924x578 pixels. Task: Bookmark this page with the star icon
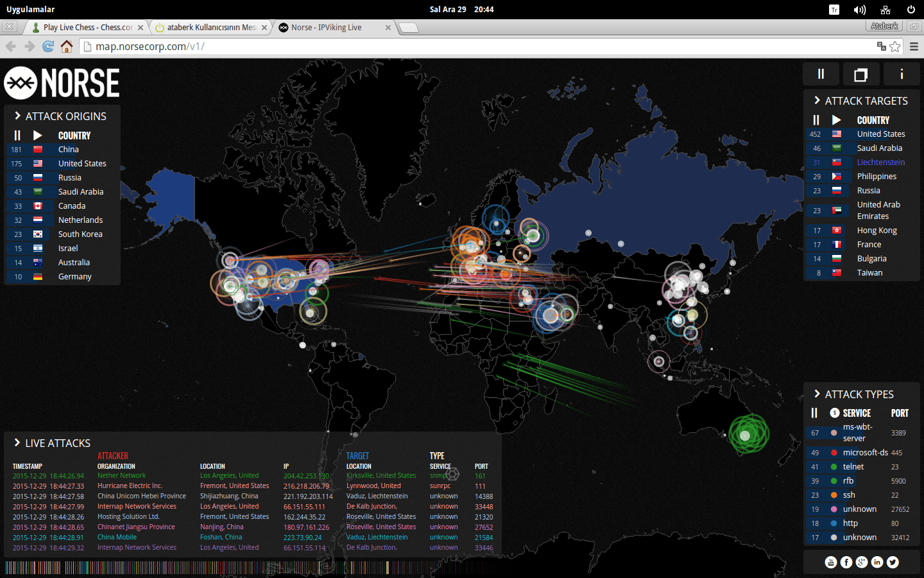(x=895, y=46)
